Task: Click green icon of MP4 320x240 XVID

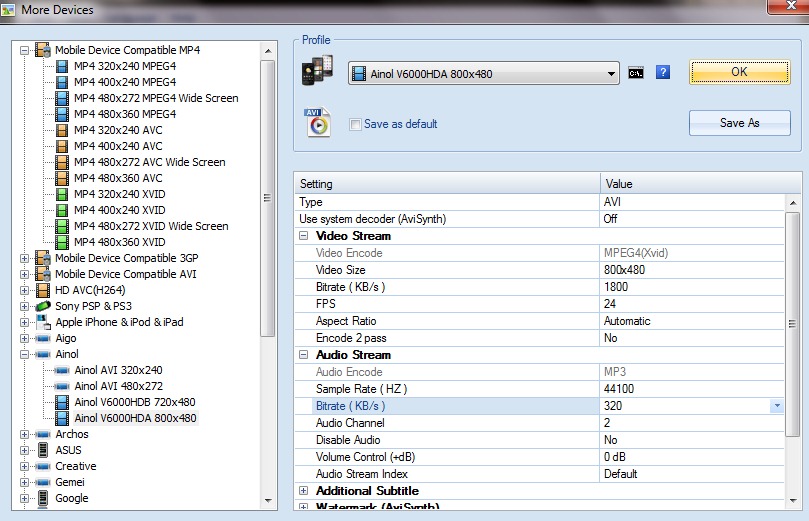Action: (x=62, y=194)
